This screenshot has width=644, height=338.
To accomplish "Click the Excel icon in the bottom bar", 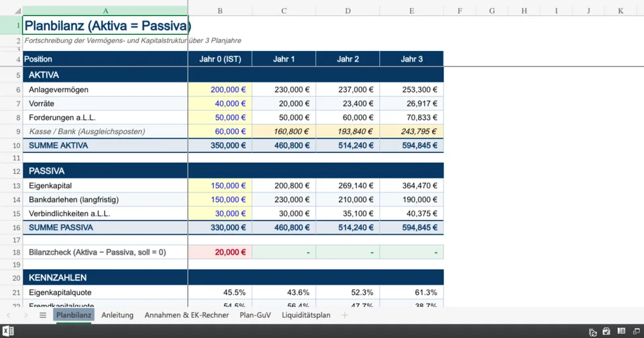I will (x=8, y=331).
